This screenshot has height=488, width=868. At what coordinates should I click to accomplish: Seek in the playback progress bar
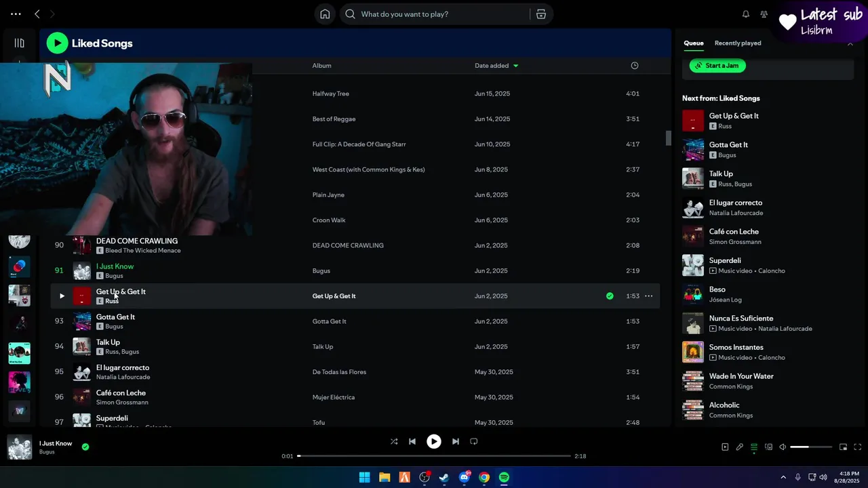coord(434,456)
